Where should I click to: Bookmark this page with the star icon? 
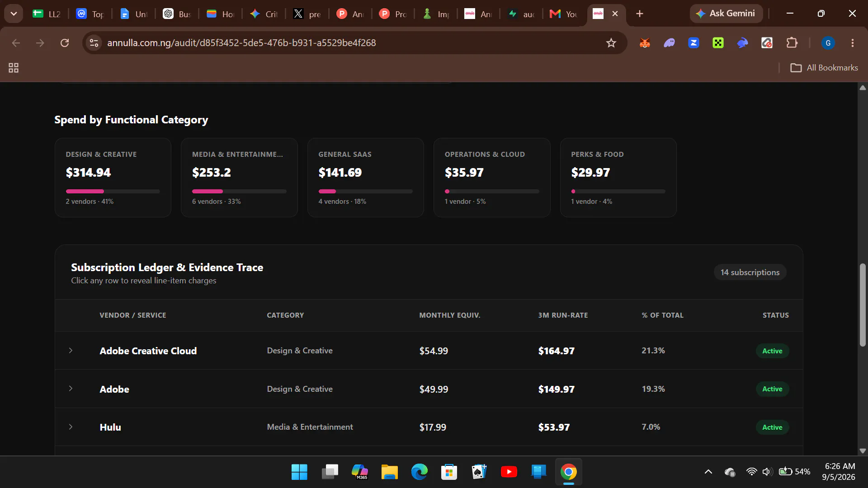pyautogui.click(x=611, y=43)
